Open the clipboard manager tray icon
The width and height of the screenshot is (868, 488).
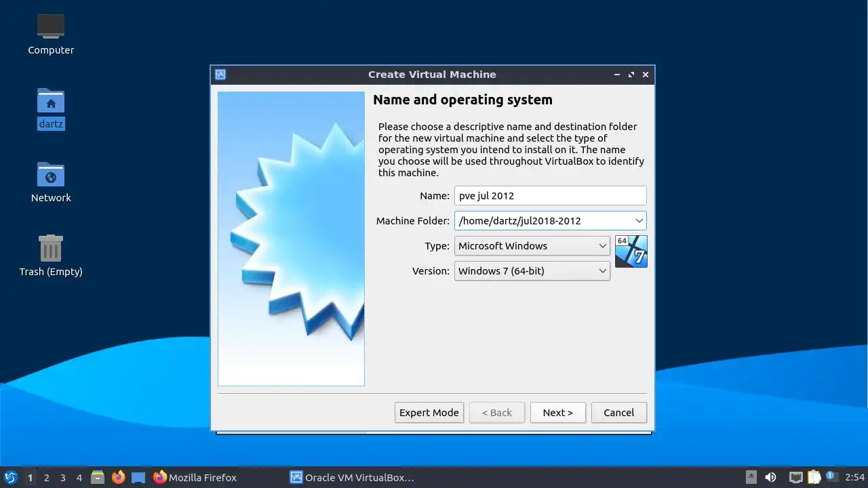(x=814, y=477)
